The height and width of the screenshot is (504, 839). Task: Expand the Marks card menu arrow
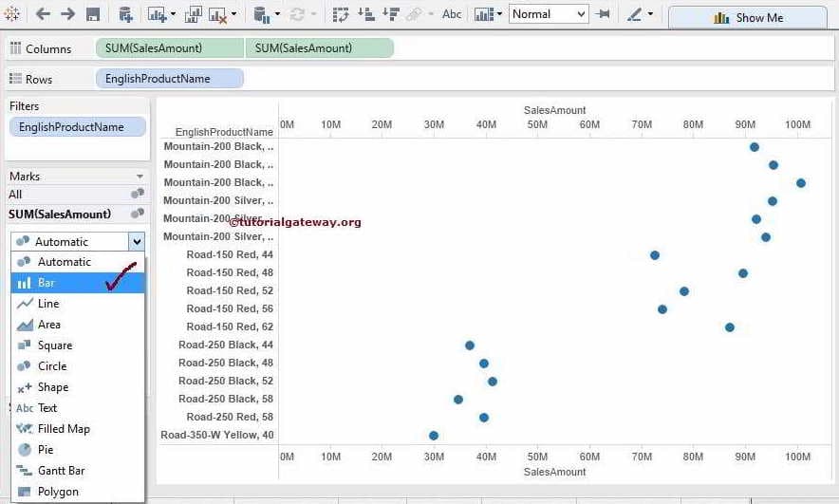click(140, 177)
